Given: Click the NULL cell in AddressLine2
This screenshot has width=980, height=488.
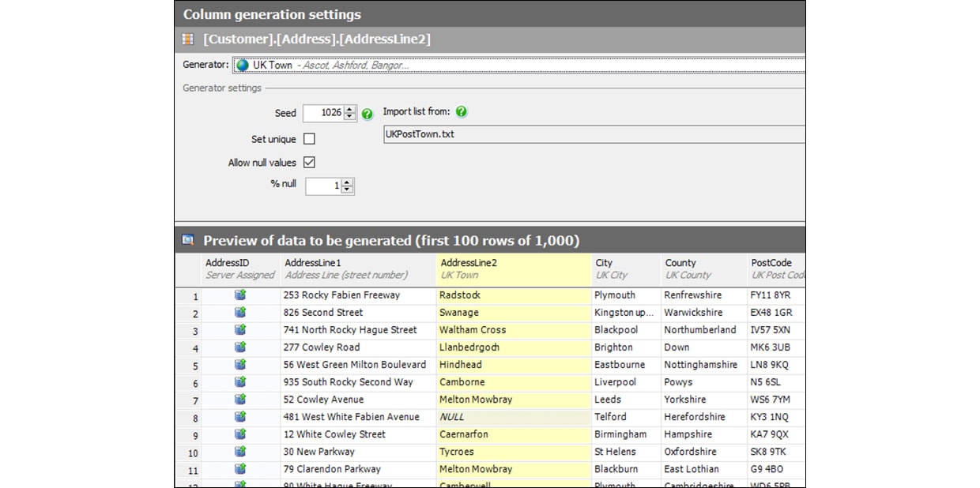Looking at the screenshot, I should click(514, 416).
